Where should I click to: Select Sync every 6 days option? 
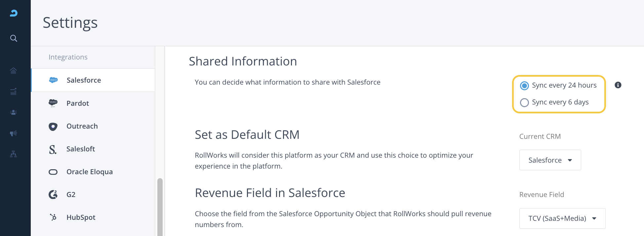[x=524, y=102]
